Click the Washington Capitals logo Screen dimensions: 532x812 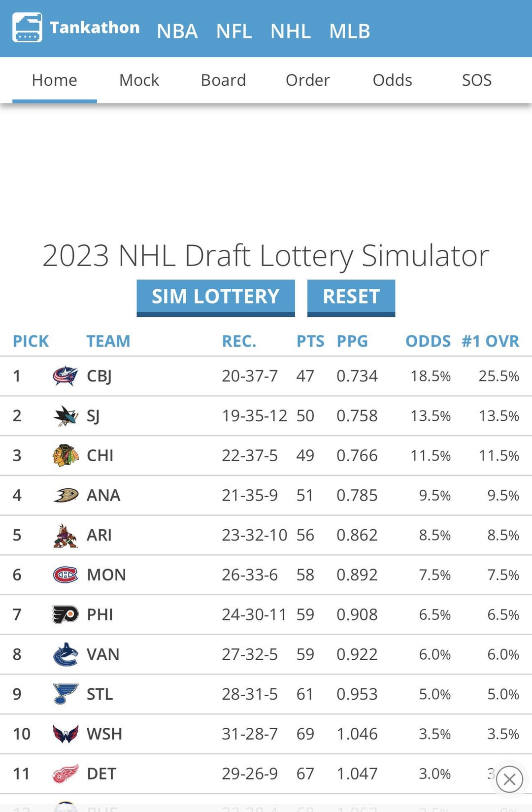pos(66,734)
